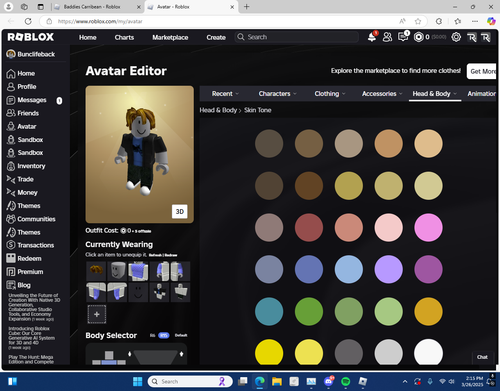This screenshot has width=500, height=391.
Task: Expand the Accessories dropdown tab
Action: (382, 94)
